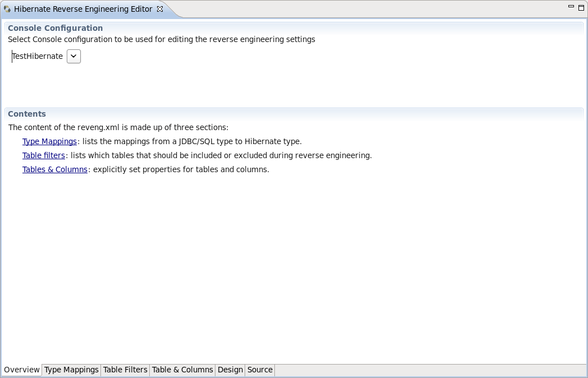This screenshot has width=588, height=378.
Task: Select the TestHibernate configuration entry
Action: pyautogui.click(x=36, y=56)
